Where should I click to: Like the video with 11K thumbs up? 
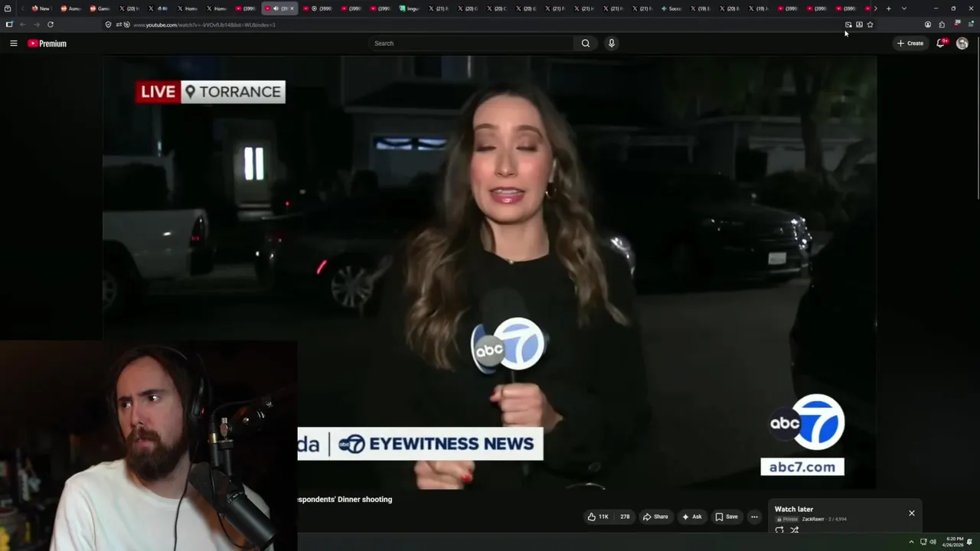(597, 517)
